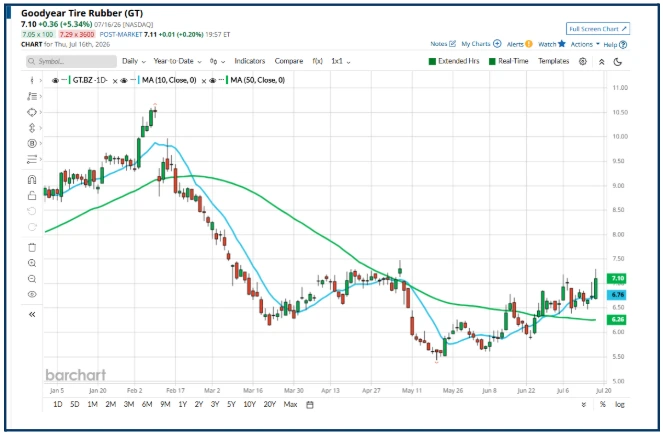Viewport: 663px width, 434px height.
Task: Toggle the eye hide-drawings icon in left toolbar
Action: coord(32,294)
